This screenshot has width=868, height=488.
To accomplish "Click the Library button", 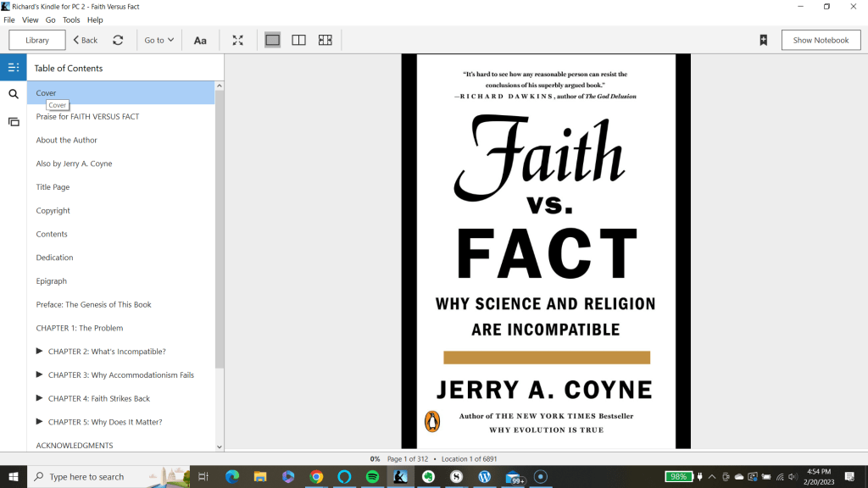I will [37, 40].
